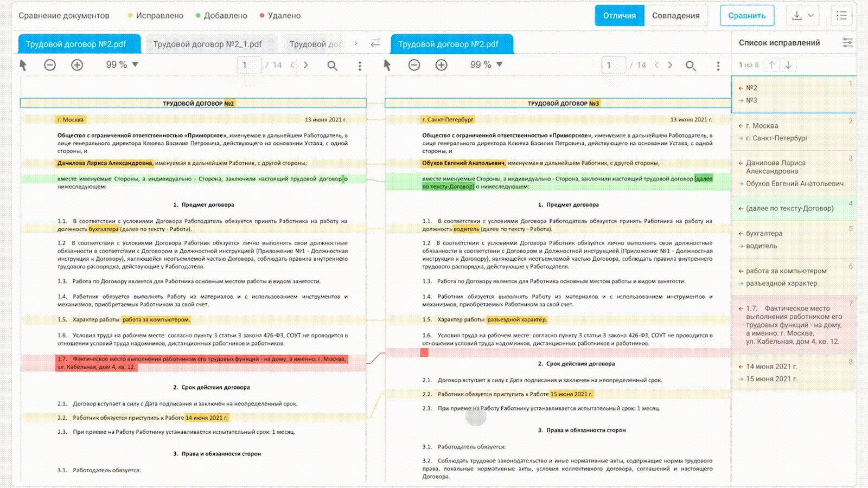
Task: Switch to tab Трудовой договор №2_1.pdf
Action: (210, 44)
